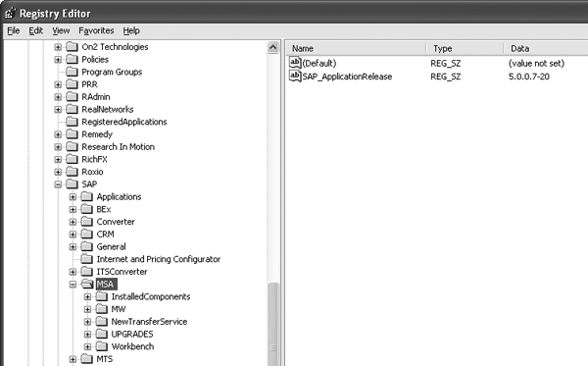The image size is (588, 366).
Task: Select the SAP_ApplicationRelease value name
Action: 347,77
